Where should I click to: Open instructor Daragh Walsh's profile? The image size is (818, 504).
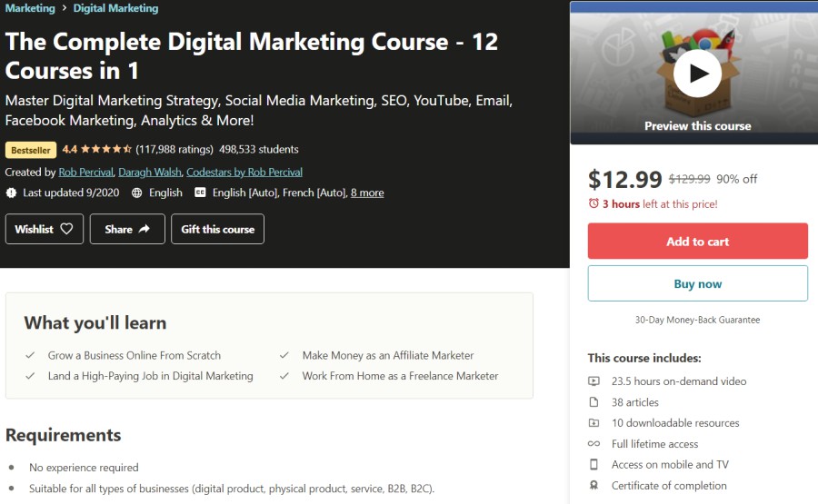[x=150, y=172]
